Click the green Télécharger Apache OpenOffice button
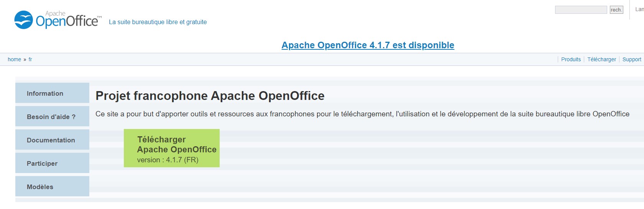Screen dimensions: 644x209 (172, 148)
